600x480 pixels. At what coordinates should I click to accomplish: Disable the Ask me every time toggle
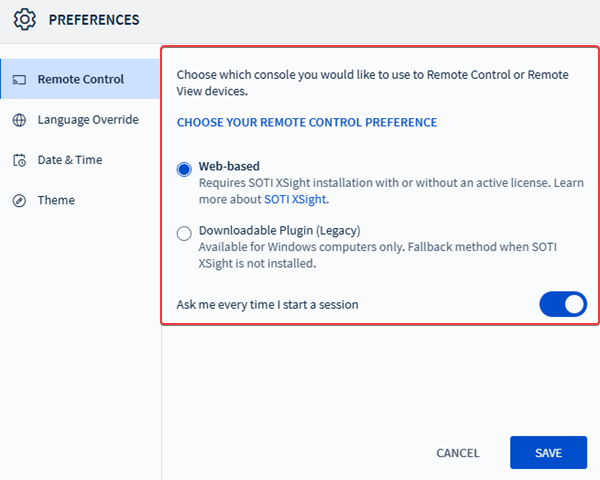[x=563, y=304]
